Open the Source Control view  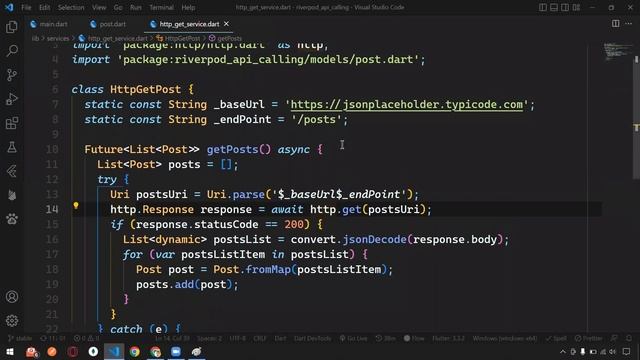pyautogui.click(x=12, y=75)
